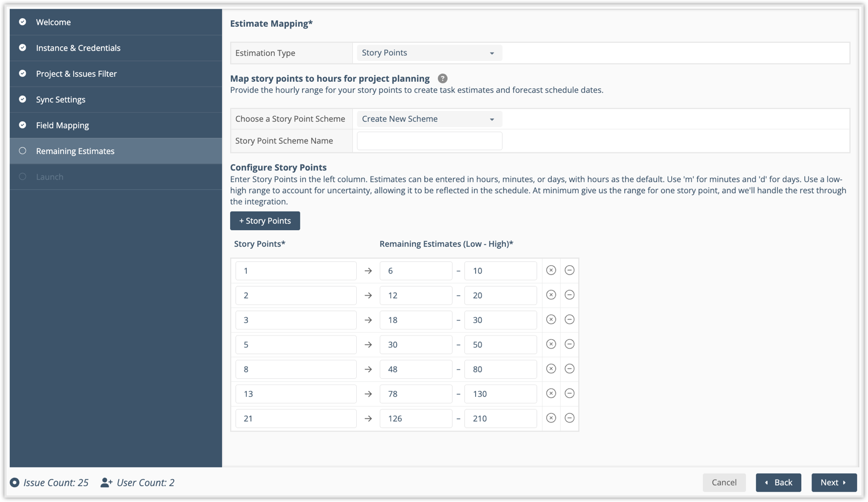The height and width of the screenshot is (502, 868).
Task: Click the + Story Points button
Action: click(x=265, y=221)
